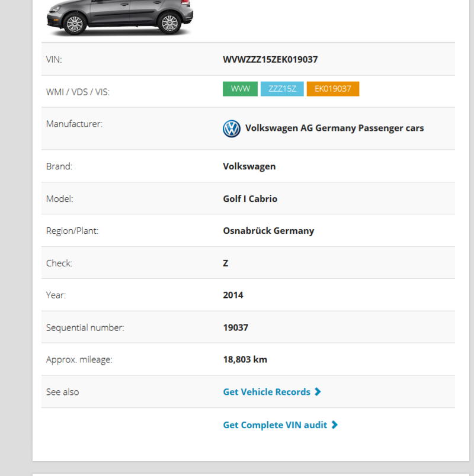Click the model name Golf I Cabrio
The image size is (474, 476).
coord(250,199)
